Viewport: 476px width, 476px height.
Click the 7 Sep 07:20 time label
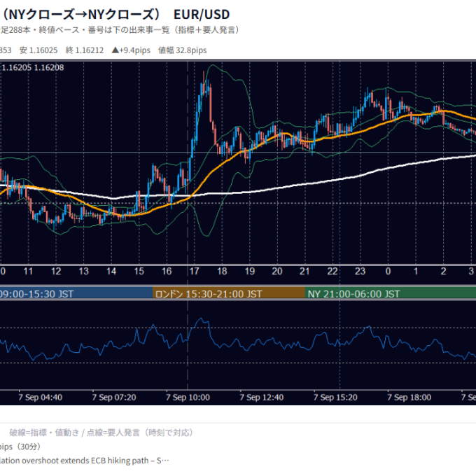(x=114, y=398)
